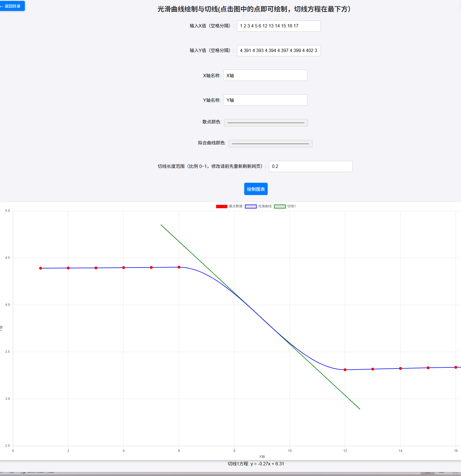Select the red data point at x=15
This screenshot has width=461, height=476.
point(428,368)
